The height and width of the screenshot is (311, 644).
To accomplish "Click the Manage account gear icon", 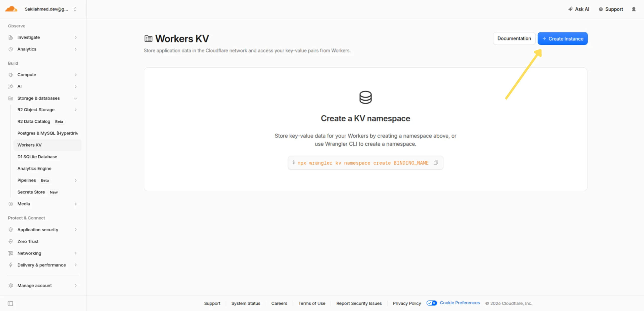I will point(11,285).
